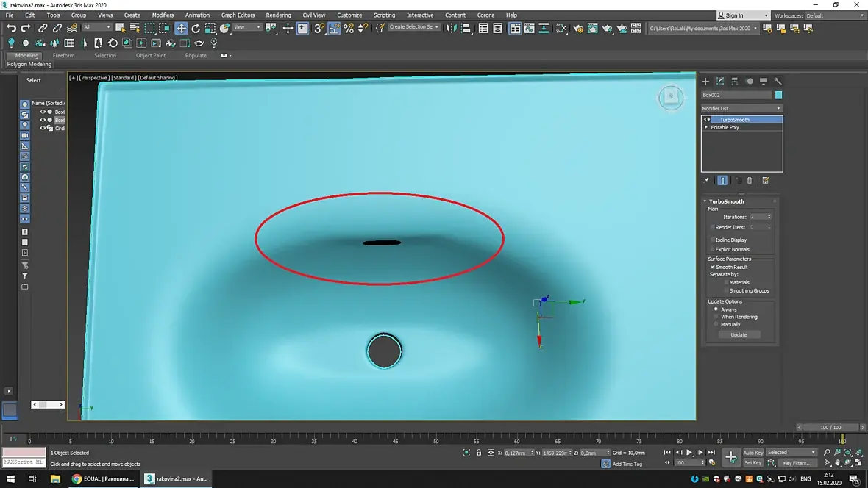The image size is (868, 488).
Task: Remove modifier with the trash icon
Action: tap(750, 181)
